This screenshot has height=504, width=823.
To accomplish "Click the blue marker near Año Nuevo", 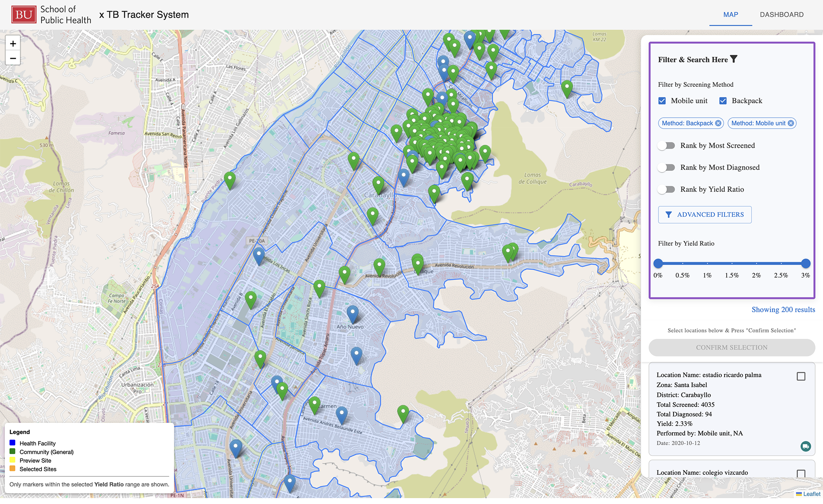I will point(352,314).
